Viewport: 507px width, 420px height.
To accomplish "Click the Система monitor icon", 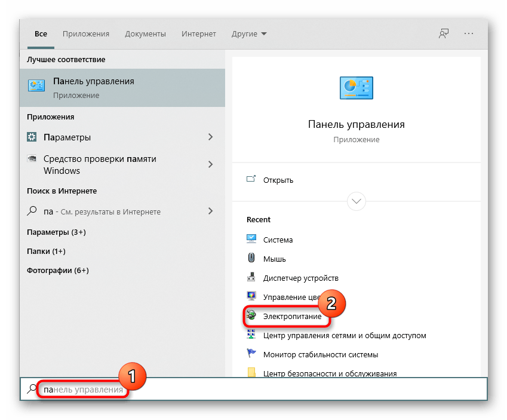I will point(251,239).
